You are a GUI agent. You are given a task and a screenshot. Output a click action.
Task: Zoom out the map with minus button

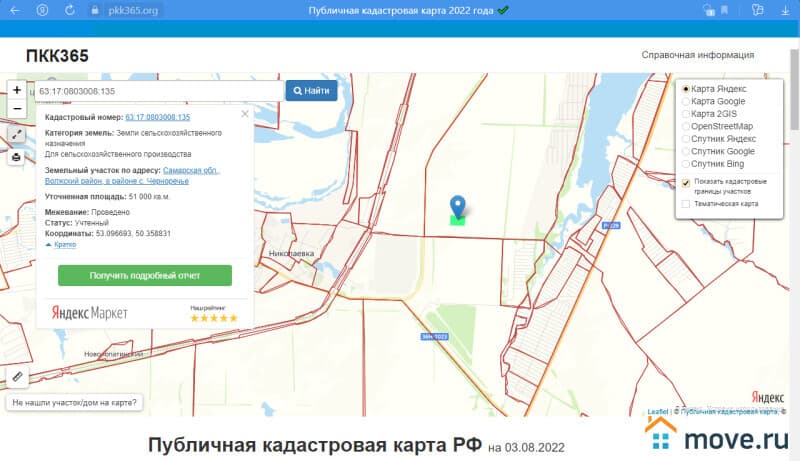pyautogui.click(x=17, y=109)
